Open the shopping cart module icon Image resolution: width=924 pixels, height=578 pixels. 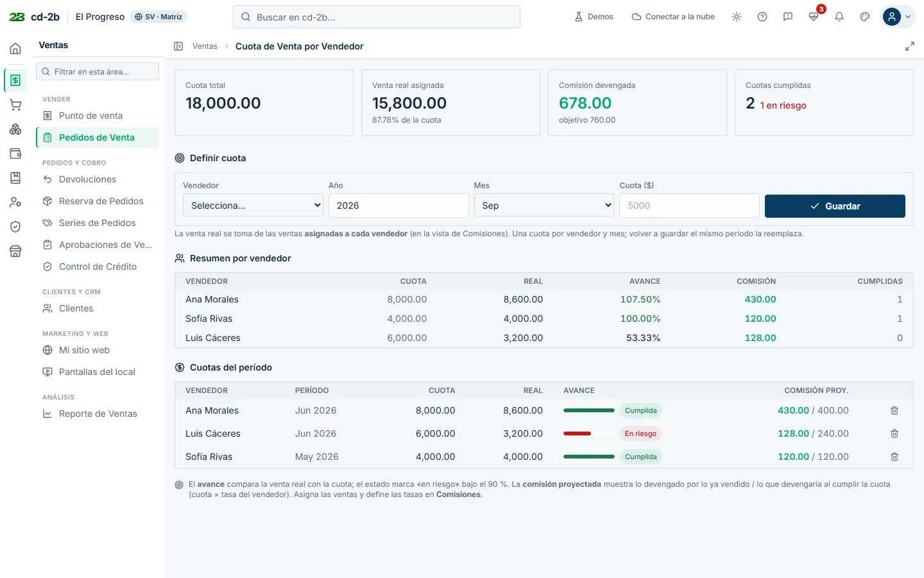pos(15,105)
